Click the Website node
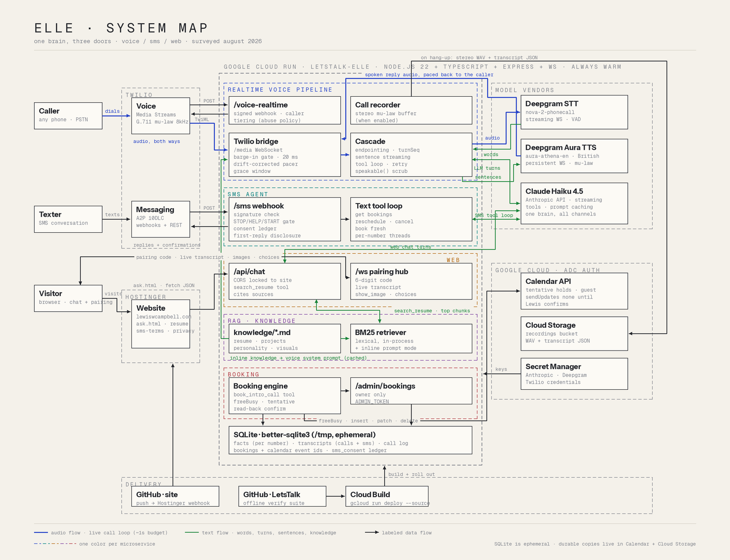Image resolution: width=730 pixels, height=560 pixels. pos(161,324)
